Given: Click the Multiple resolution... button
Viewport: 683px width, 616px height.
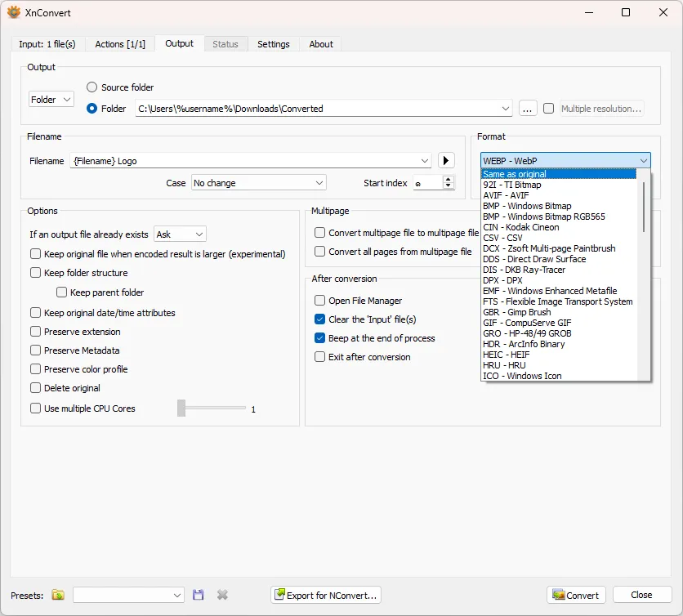Looking at the screenshot, I should (x=601, y=109).
